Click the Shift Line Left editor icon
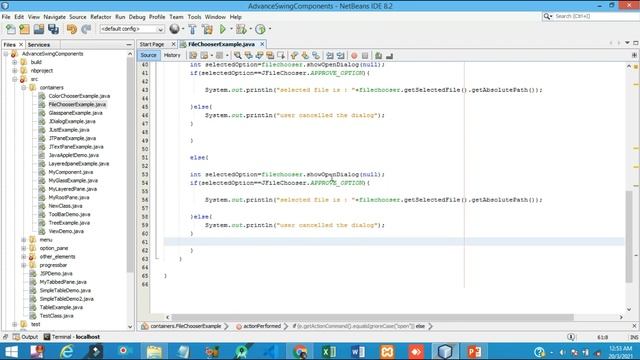 click(329, 56)
